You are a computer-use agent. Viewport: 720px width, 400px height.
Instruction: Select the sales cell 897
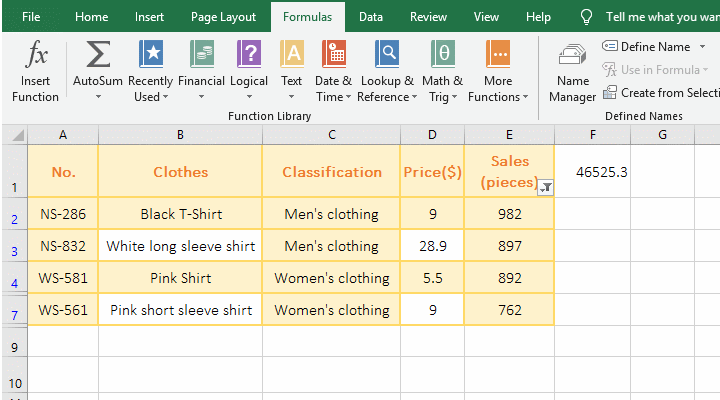[x=509, y=246]
